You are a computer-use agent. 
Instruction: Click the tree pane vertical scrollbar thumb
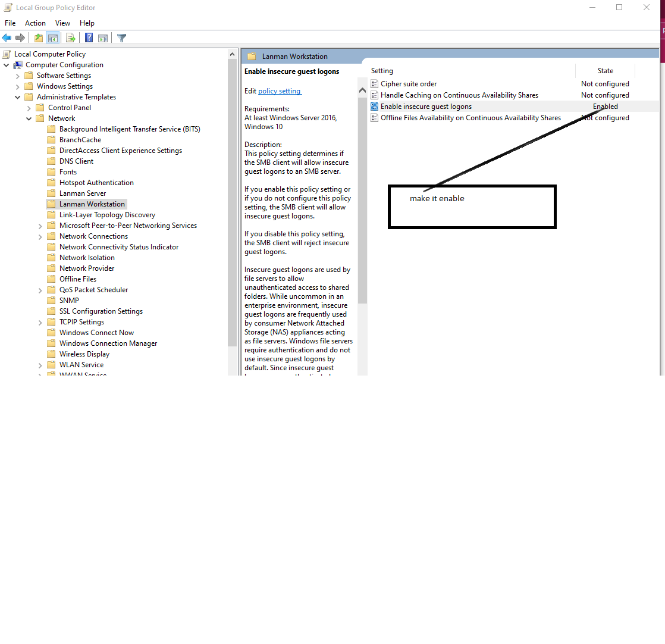click(x=232, y=203)
